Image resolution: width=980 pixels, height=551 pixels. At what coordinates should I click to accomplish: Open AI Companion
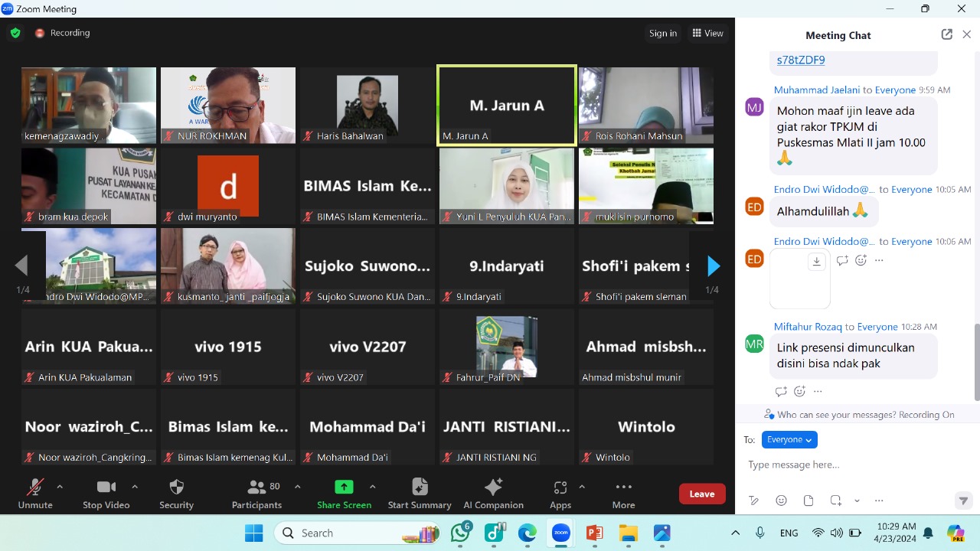[493, 494]
